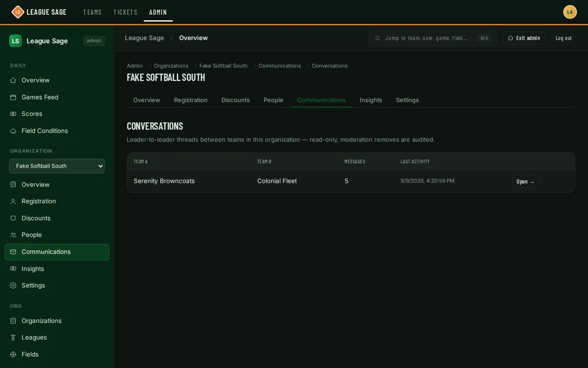
Task: Switch to the Settings tab
Action: click(407, 100)
